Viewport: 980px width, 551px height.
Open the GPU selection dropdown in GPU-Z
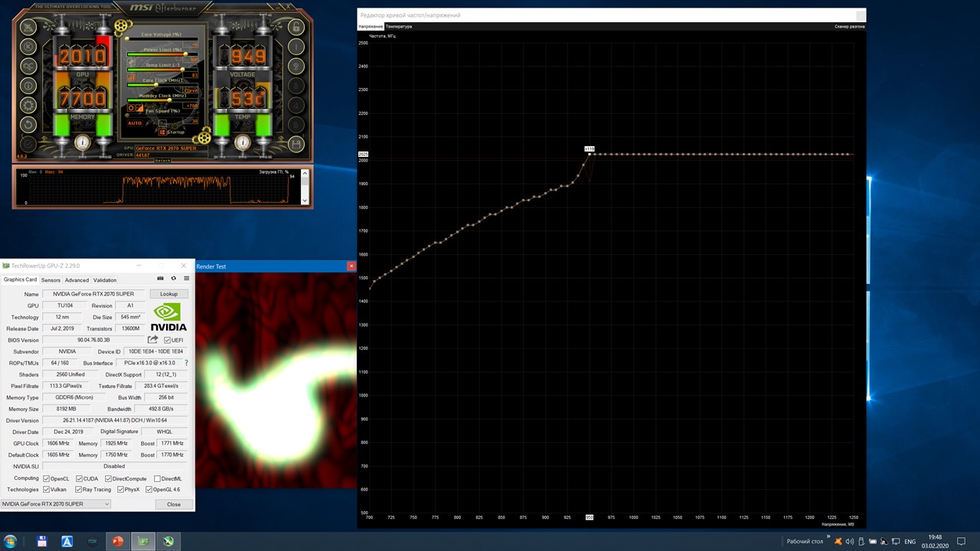pyautogui.click(x=56, y=504)
